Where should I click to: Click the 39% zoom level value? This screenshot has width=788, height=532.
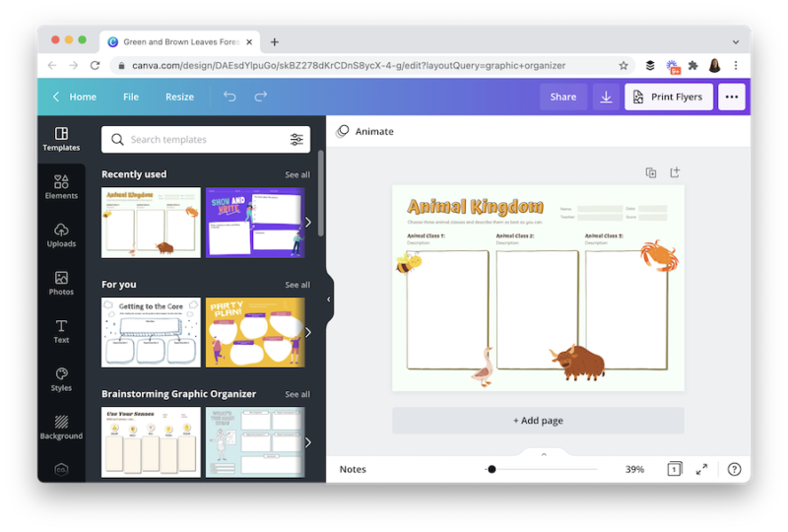click(x=634, y=469)
